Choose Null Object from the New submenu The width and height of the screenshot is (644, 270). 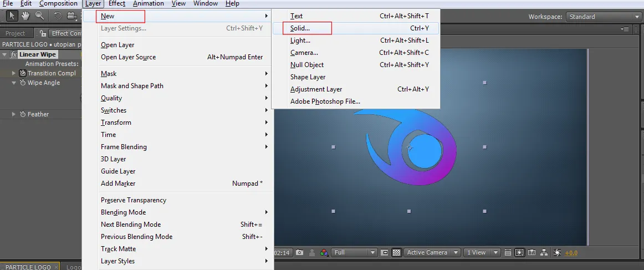[356, 65]
